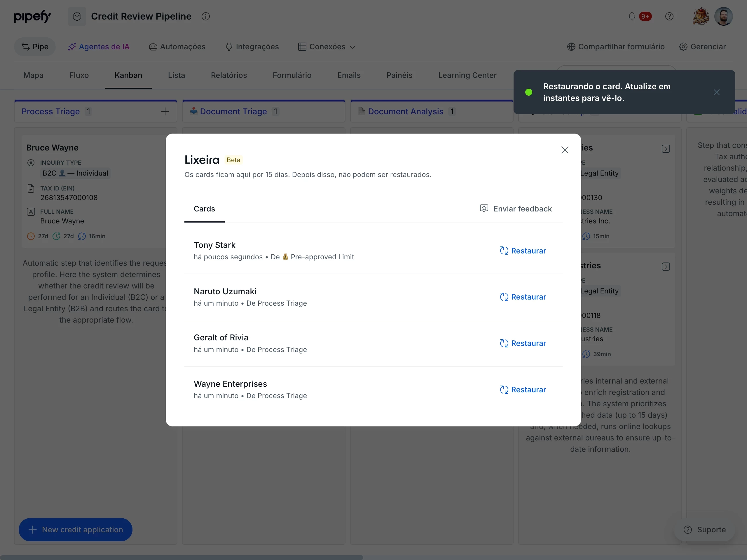Click the Naruto Uzumaki card name
Screen dimensions: 747x560
tap(225, 291)
